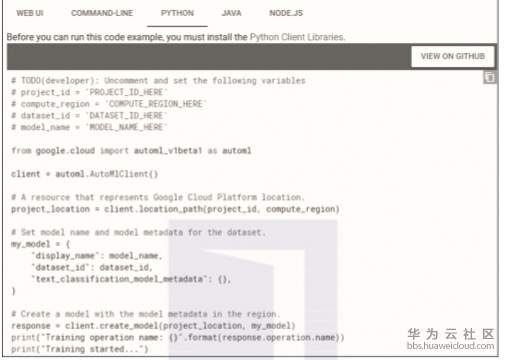Screen dimensions: 505x360
Task: Click the project_location = client.location_path line
Action: [175, 209]
